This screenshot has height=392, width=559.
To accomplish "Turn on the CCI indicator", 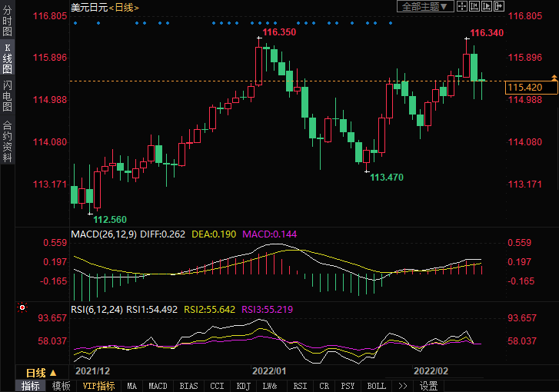I will pyautogui.click(x=218, y=386).
